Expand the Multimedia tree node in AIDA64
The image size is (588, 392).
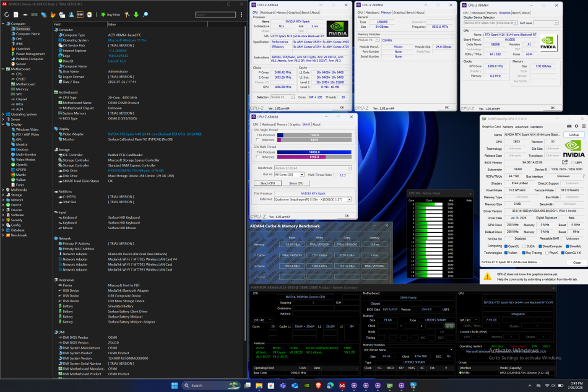3,190
